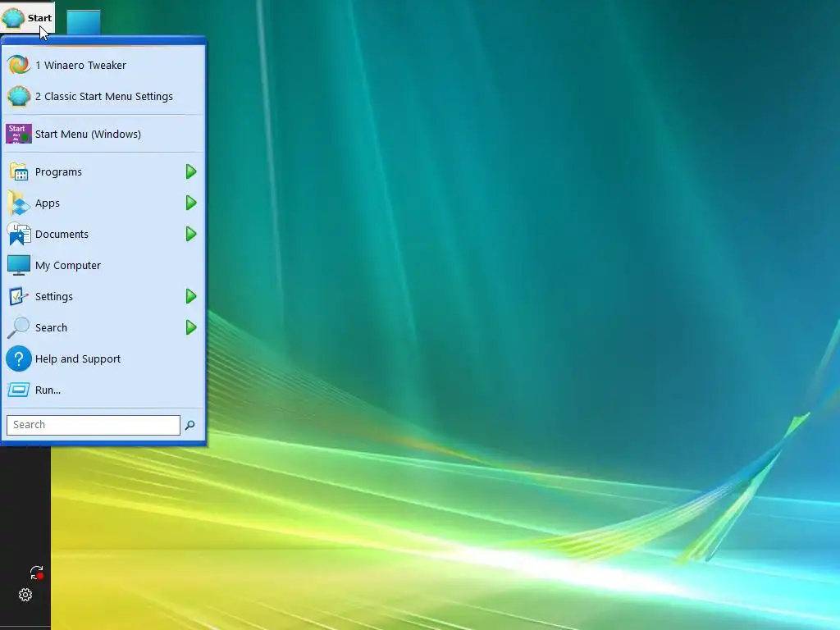840x630 pixels.
Task: Click the search magnifier button beside input
Action: click(x=189, y=425)
